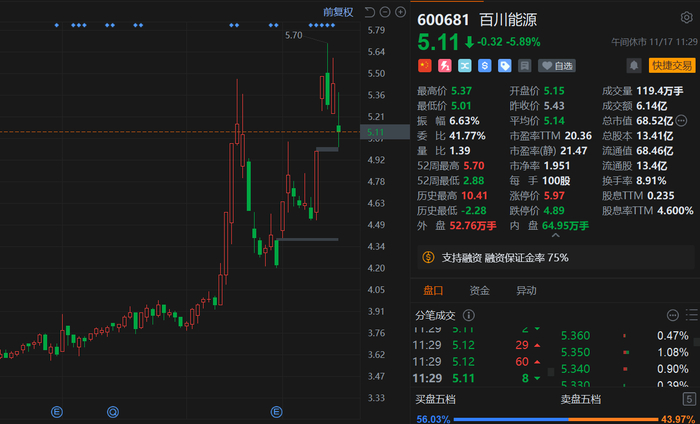
Task: Click the gold financing coin icon
Action: coord(428,258)
